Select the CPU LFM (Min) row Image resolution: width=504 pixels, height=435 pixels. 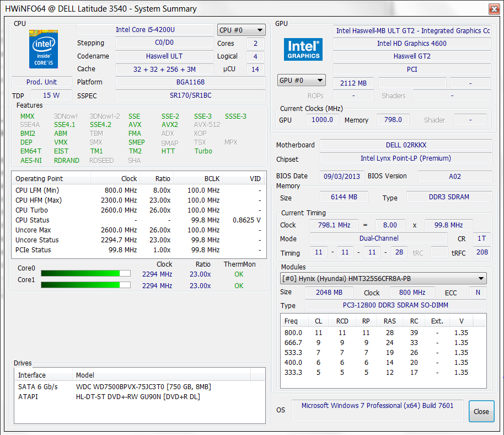point(139,190)
